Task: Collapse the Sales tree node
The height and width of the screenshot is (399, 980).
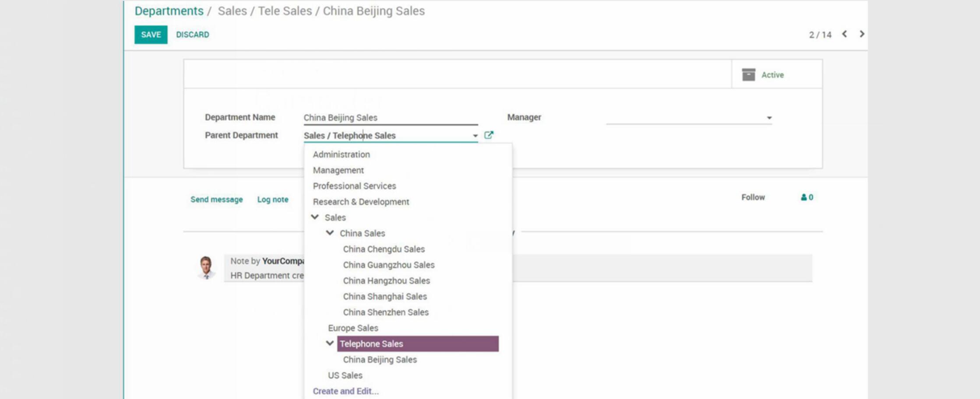Action: 315,217
